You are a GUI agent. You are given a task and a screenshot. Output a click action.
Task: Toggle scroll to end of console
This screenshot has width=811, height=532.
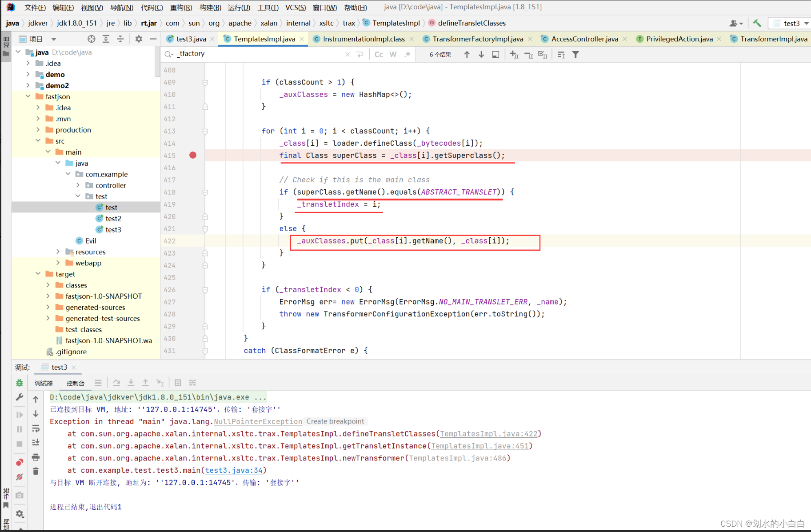pyautogui.click(x=36, y=443)
